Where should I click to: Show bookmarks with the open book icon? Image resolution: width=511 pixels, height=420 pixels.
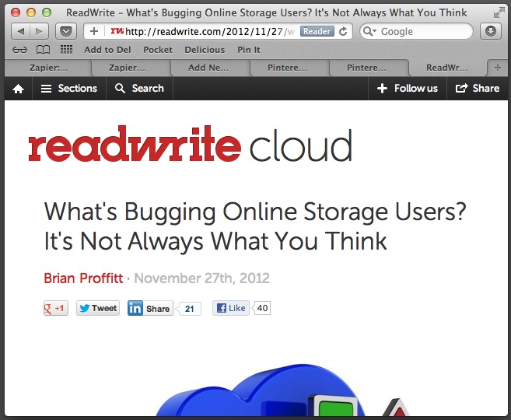click(43, 50)
